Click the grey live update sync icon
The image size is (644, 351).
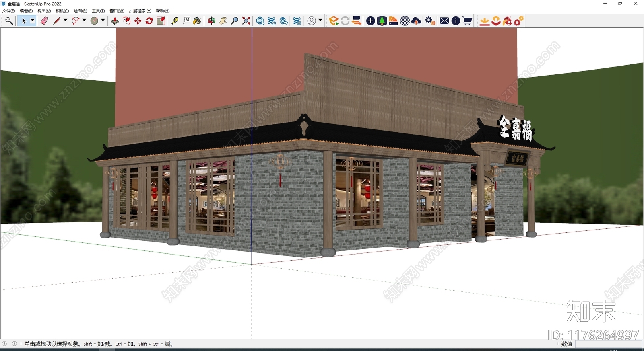coord(345,21)
